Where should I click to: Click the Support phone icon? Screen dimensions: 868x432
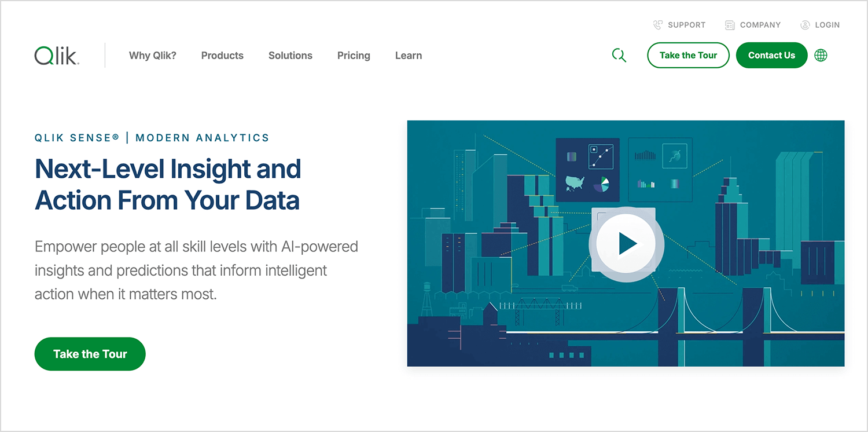pyautogui.click(x=658, y=25)
